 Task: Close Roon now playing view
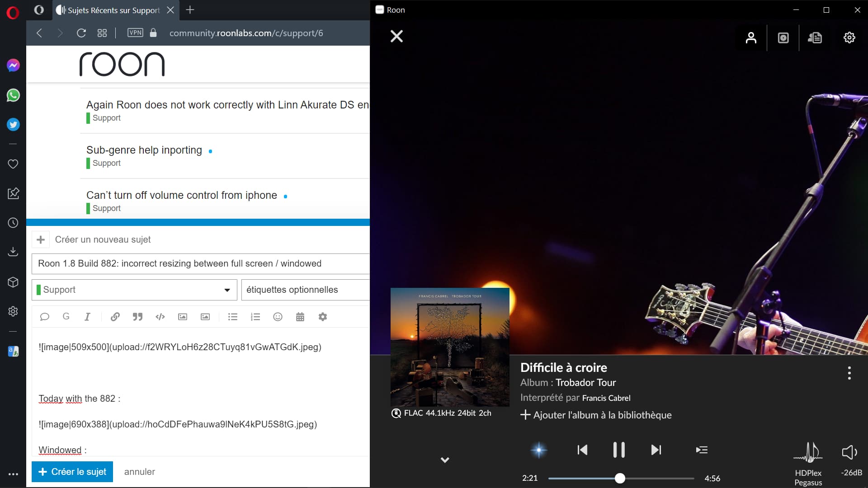point(396,36)
